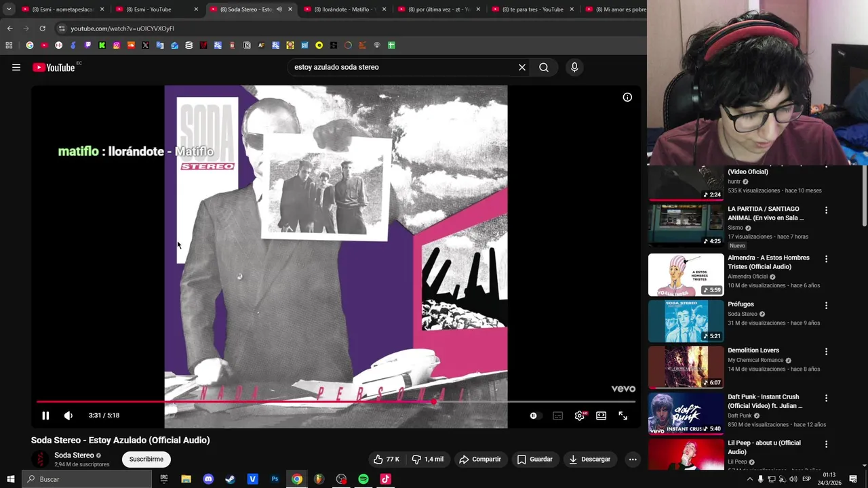Open the Notion bookmark icon
This screenshot has width=868, height=488.
247,45
